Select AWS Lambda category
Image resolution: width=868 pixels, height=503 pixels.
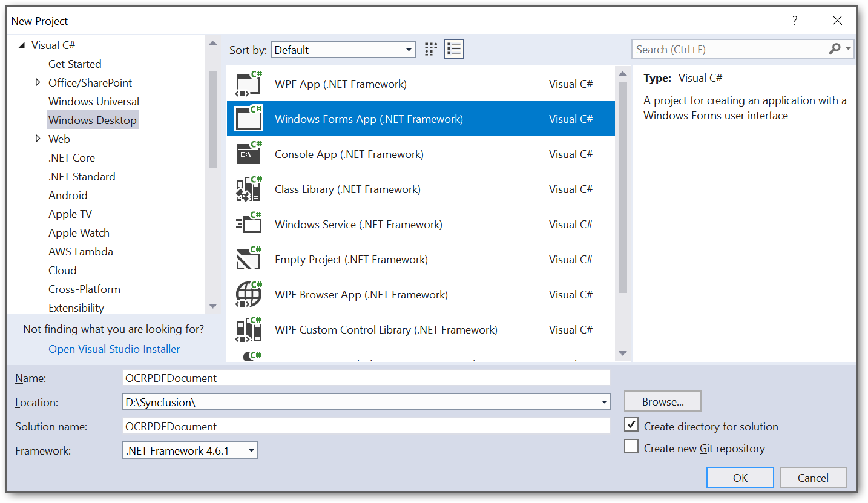tap(81, 251)
